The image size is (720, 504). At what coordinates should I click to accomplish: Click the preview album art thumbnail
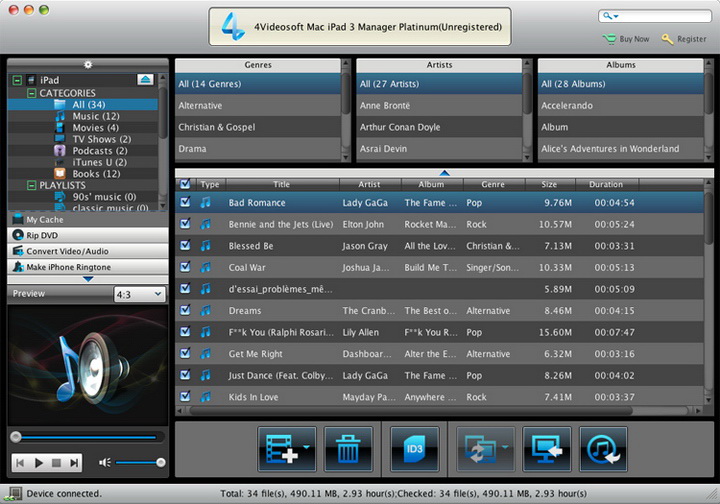tap(88, 366)
